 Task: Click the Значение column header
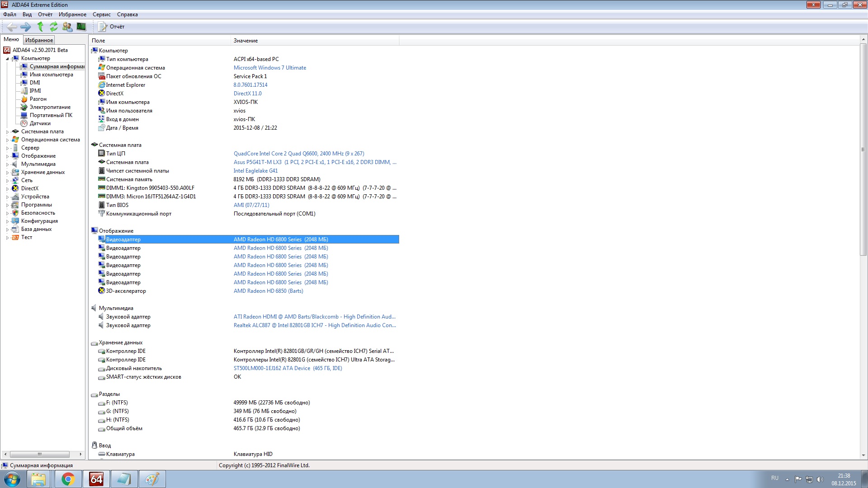[245, 41]
